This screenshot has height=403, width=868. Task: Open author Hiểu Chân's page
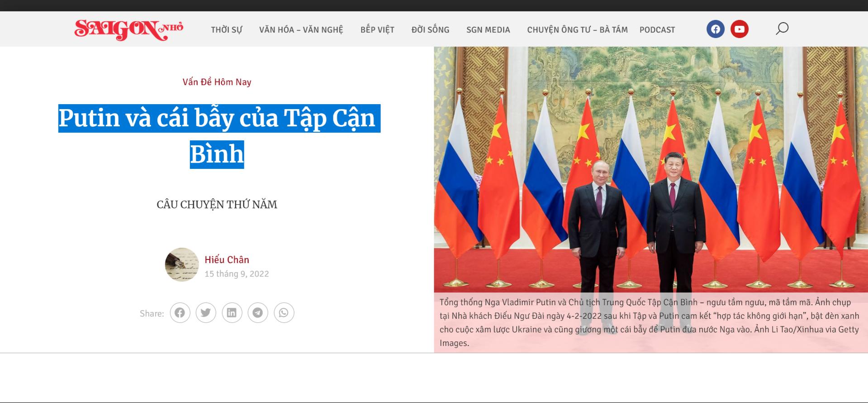click(227, 259)
